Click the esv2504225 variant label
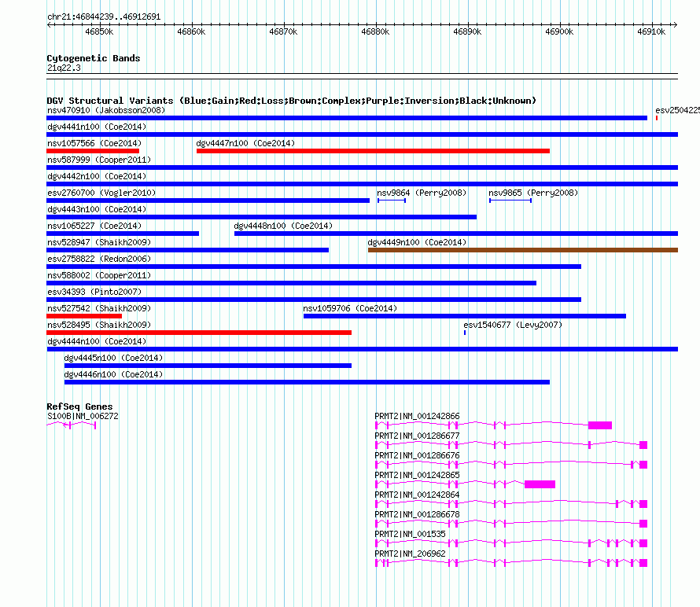Image resolution: width=700 pixels, height=607 pixels. [x=677, y=110]
